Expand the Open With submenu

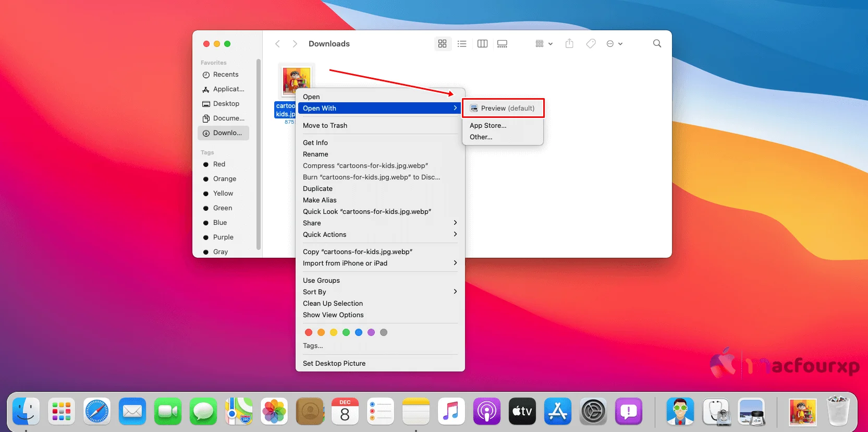tap(380, 108)
